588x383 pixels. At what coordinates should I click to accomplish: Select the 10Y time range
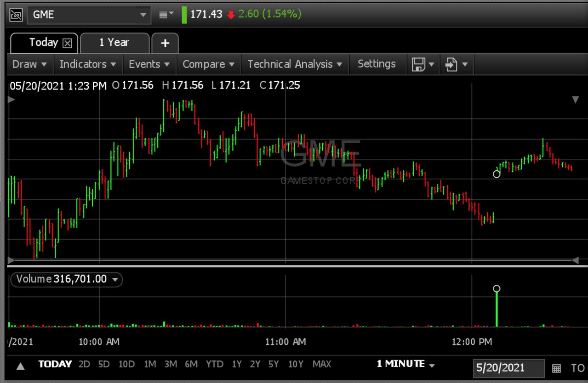pyautogui.click(x=296, y=364)
